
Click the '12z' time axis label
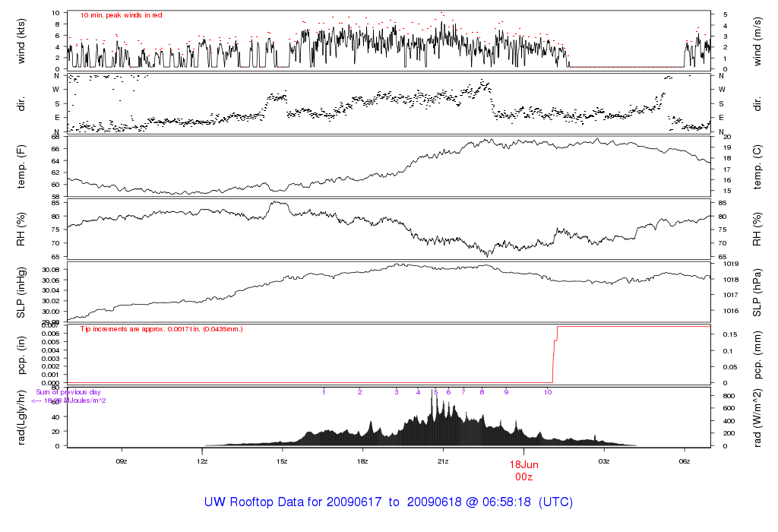pyautogui.click(x=202, y=461)
